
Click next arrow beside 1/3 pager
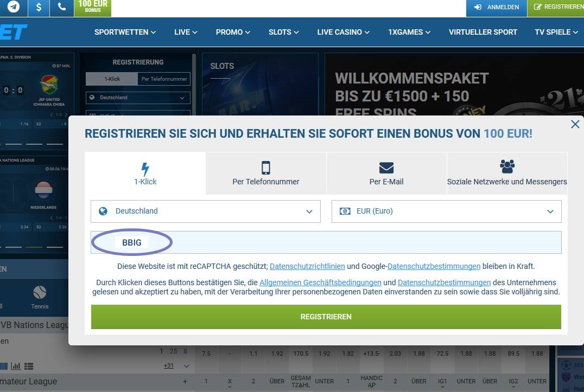(x=66, y=114)
